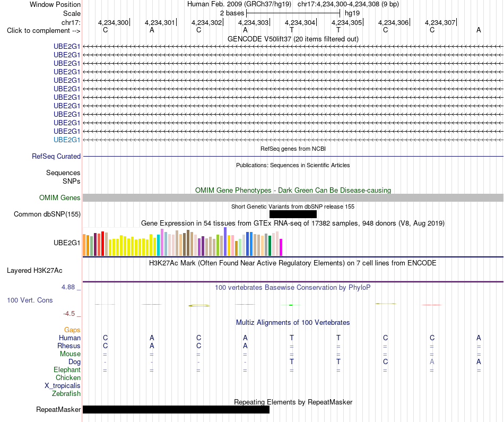Click the Elephant species label
The height and width of the screenshot is (422, 504).
click(x=67, y=370)
